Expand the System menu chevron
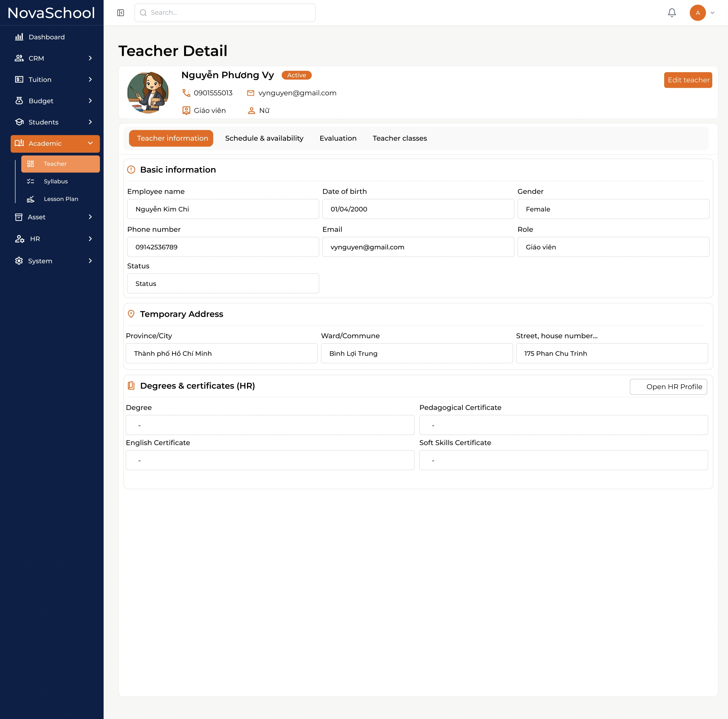The image size is (728, 719). coord(90,261)
